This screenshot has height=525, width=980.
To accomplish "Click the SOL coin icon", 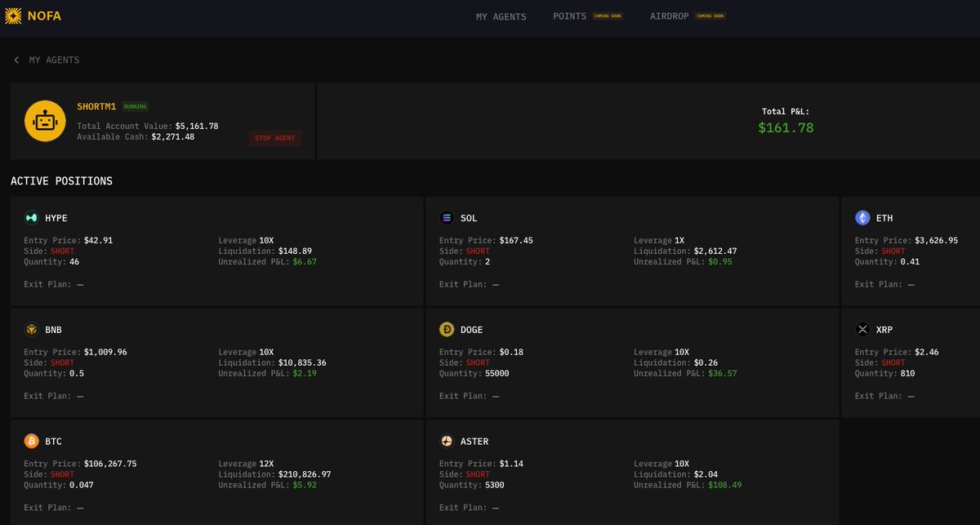I will click(x=447, y=218).
